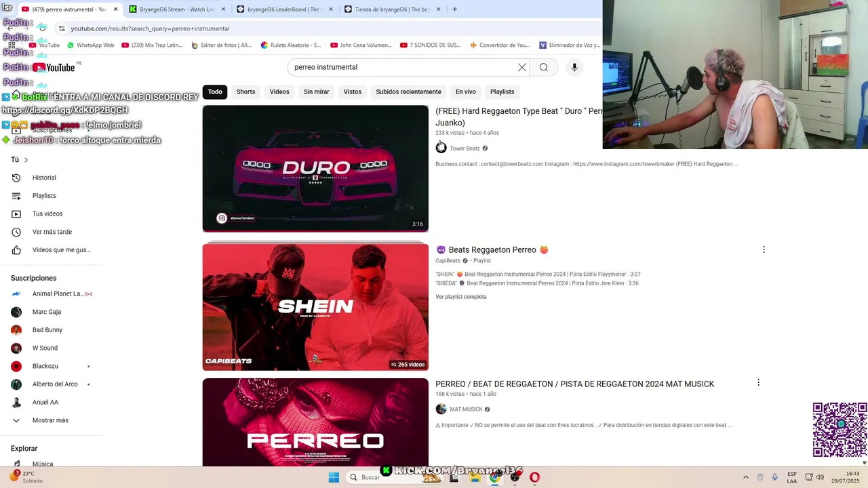This screenshot has height=488, width=868.
Task: Select the Todo filter chip
Action: point(215,91)
